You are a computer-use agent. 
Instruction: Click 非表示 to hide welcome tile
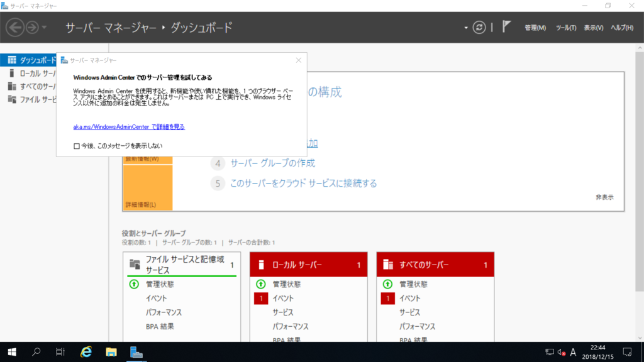(604, 197)
